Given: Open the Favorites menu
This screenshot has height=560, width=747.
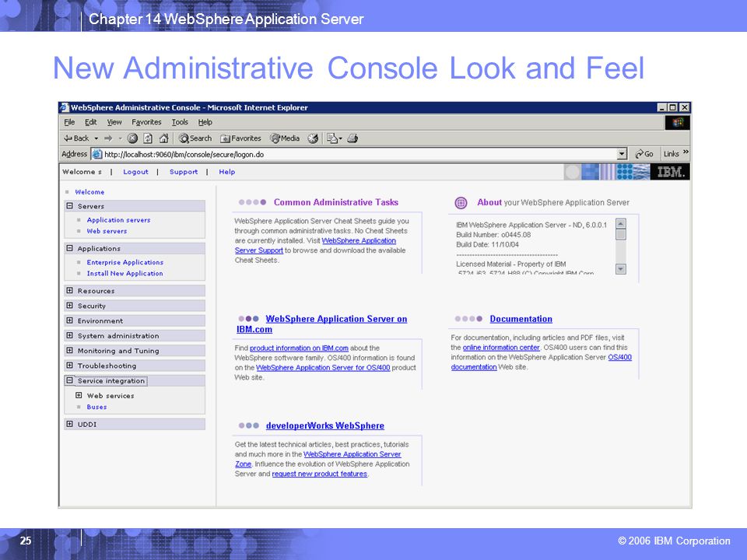Looking at the screenshot, I should pyautogui.click(x=146, y=122).
